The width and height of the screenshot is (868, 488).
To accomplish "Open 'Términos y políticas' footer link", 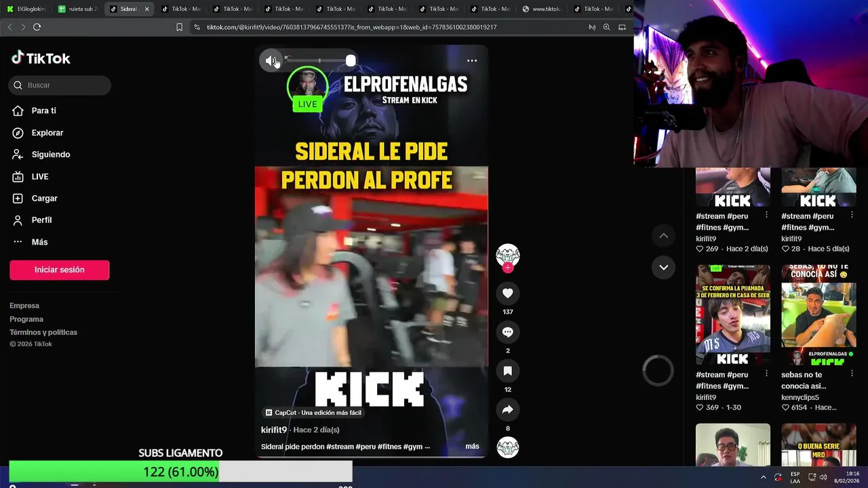I will [43, 332].
